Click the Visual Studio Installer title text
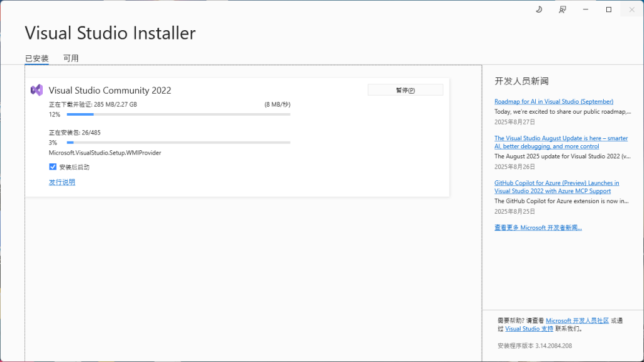Viewport: 644px width, 362px height. click(109, 33)
